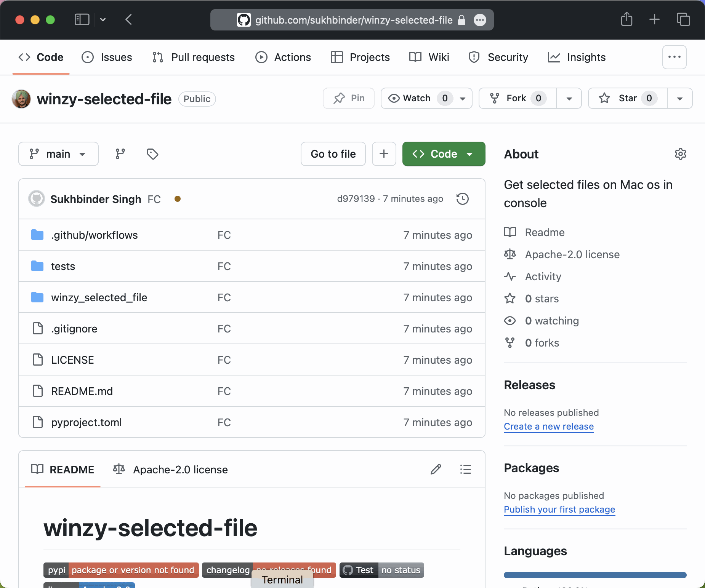Fork the repository

click(x=518, y=98)
